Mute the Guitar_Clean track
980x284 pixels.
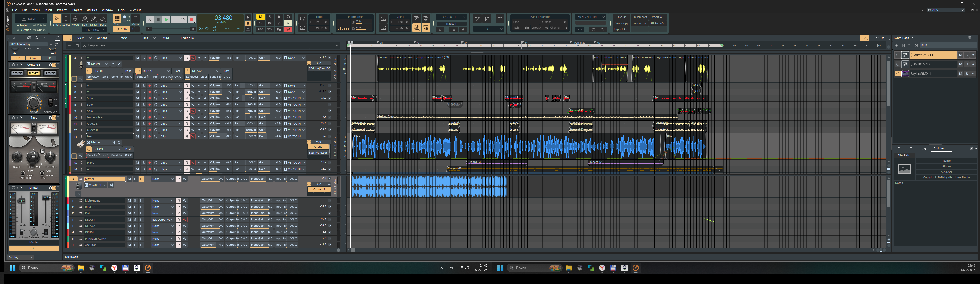(x=137, y=117)
